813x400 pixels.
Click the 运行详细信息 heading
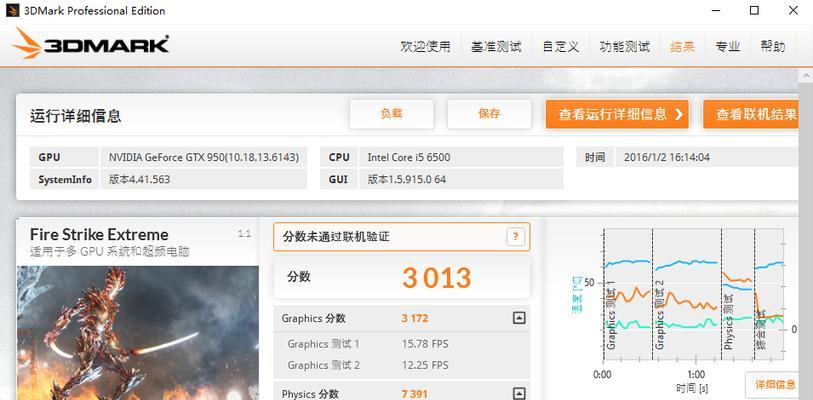click(75, 116)
